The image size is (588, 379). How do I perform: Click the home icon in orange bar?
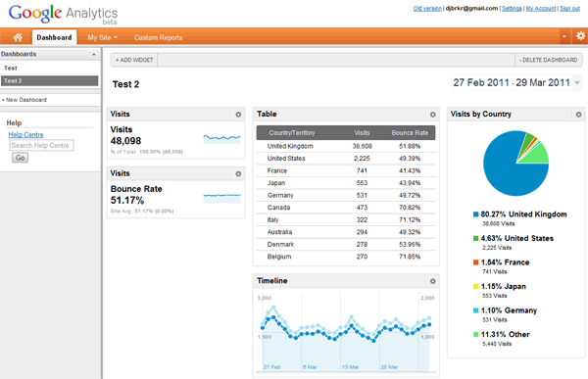click(18, 37)
